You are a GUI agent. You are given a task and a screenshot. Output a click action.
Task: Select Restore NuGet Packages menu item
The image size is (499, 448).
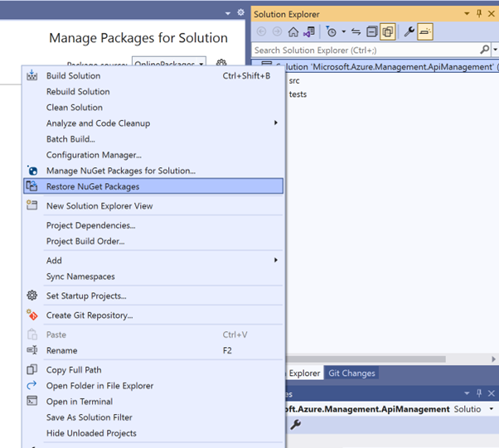(153, 186)
